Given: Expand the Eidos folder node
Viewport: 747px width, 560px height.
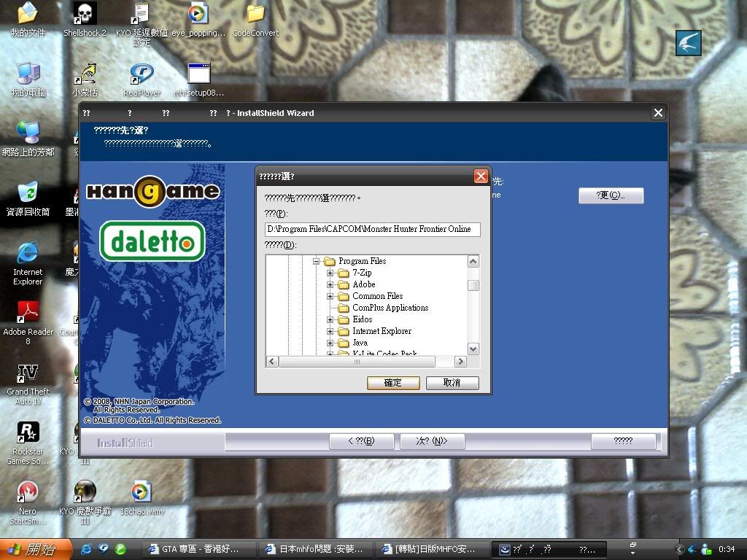Looking at the screenshot, I should [330, 319].
